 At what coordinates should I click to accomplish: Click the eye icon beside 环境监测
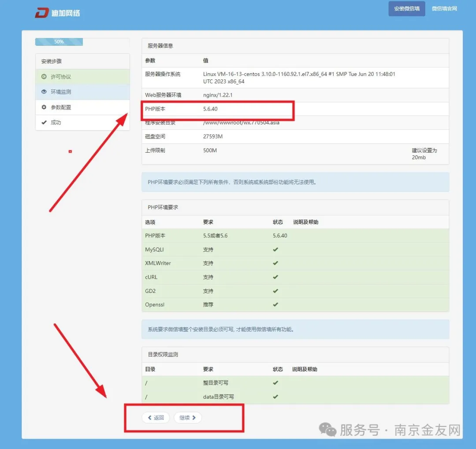tap(44, 92)
